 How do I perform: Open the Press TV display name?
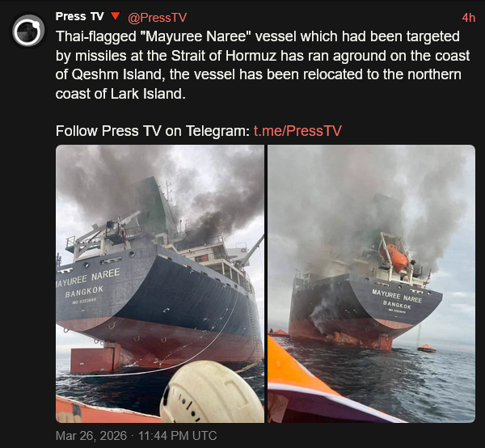79,16
